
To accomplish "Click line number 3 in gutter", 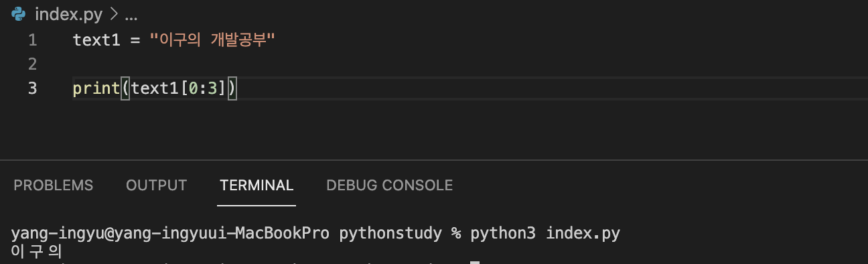I will 33,88.
